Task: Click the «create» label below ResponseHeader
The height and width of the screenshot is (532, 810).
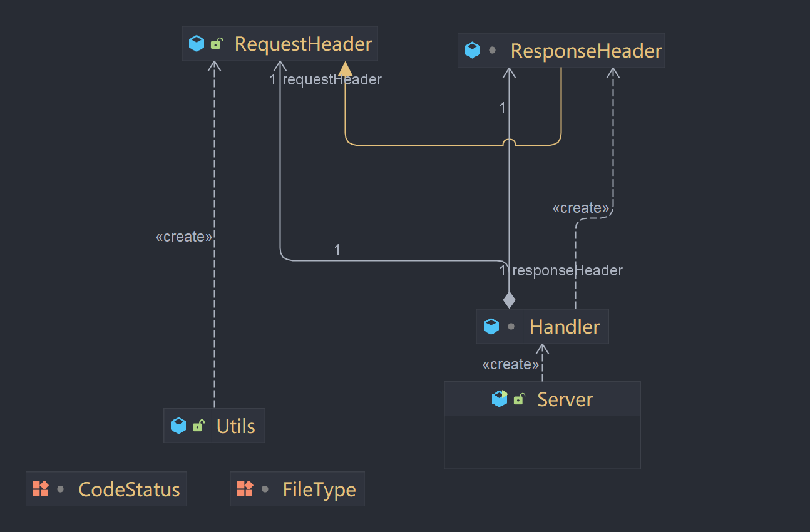Action: tap(581, 208)
